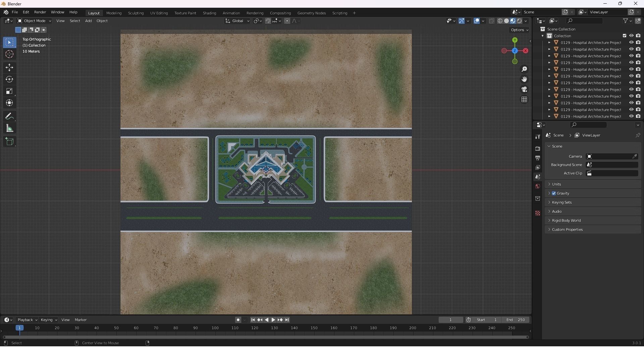This screenshot has width=644, height=349.
Task: Toggle the Gravity checkbox
Action: click(x=554, y=193)
